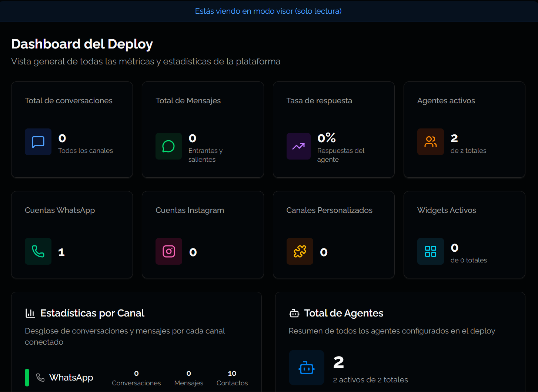This screenshot has height=392, width=538.
Task: Click the green color bar on WhatsApp row
Action: pyautogui.click(x=27, y=377)
